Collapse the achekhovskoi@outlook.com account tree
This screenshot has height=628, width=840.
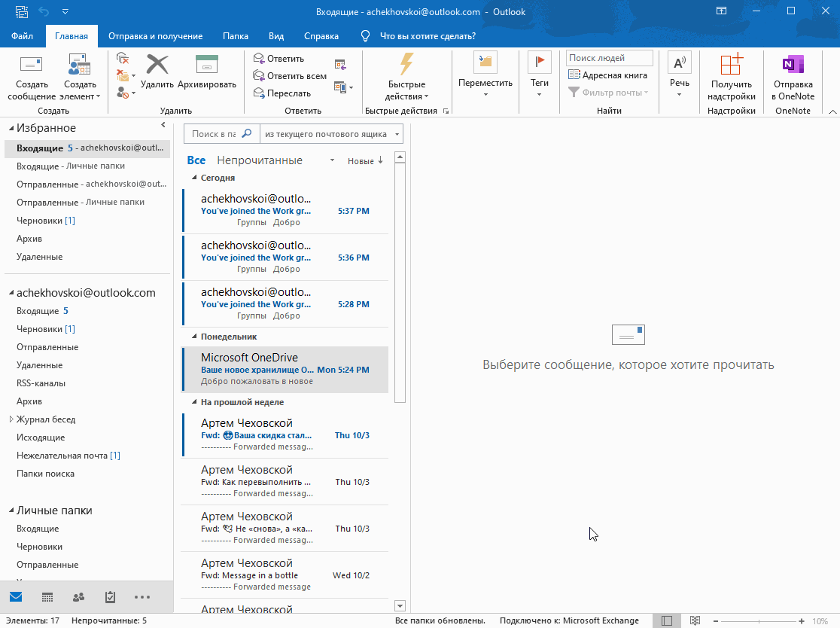pyautogui.click(x=11, y=293)
